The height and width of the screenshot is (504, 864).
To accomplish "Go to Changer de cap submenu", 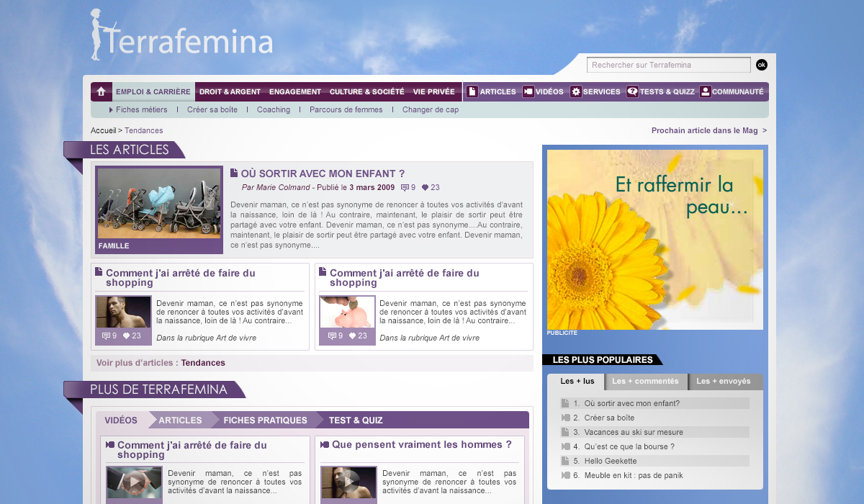I will pyautogui.click(x=431, y=109).
